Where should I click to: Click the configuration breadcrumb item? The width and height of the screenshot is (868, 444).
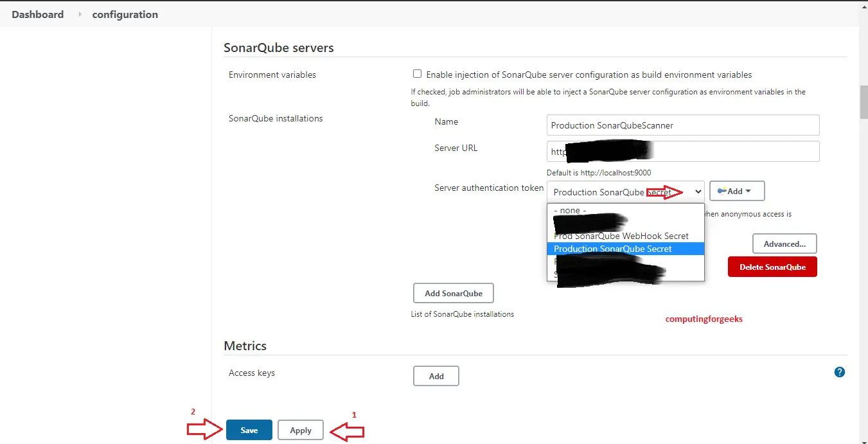(125, 14)
